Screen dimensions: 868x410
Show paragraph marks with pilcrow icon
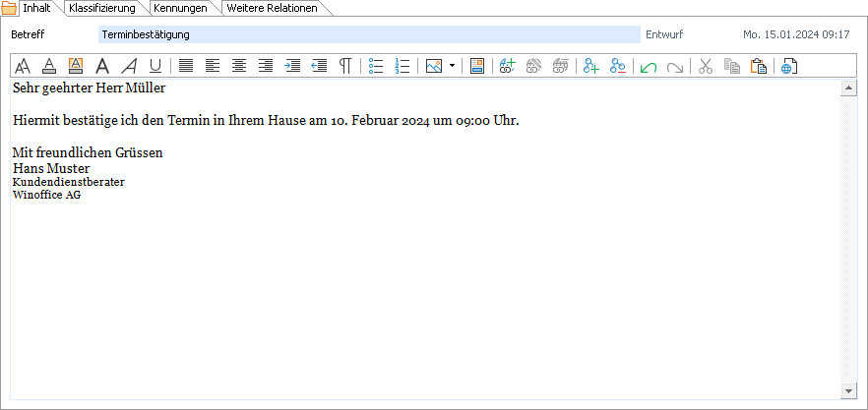tap(345, 67)
